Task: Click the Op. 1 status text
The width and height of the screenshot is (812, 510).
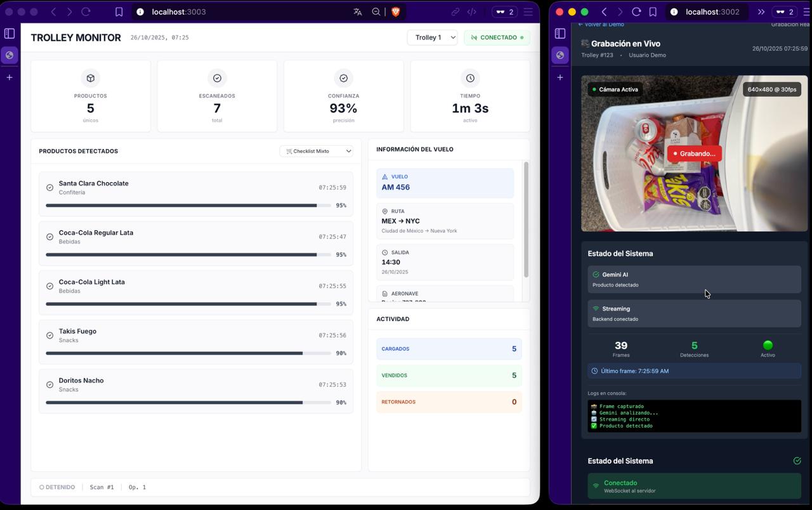Action: pyautogui.click(x=137, y=487)
